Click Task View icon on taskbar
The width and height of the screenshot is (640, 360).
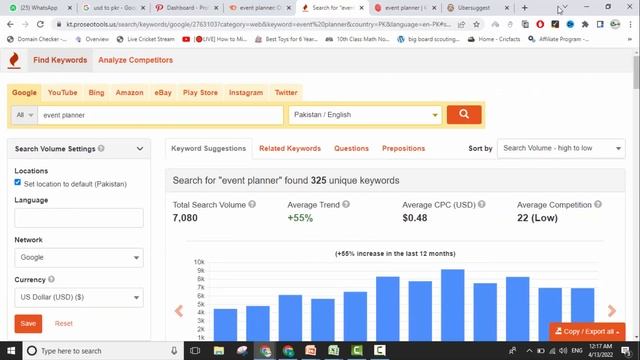point(195,351)
